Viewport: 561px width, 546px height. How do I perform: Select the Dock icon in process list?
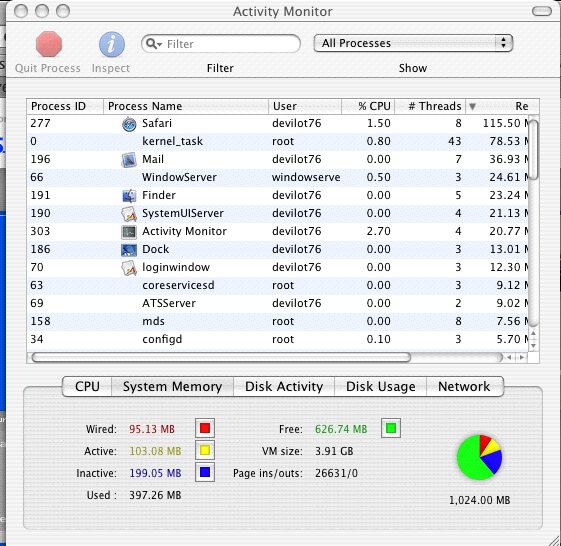tap(129, 250)
